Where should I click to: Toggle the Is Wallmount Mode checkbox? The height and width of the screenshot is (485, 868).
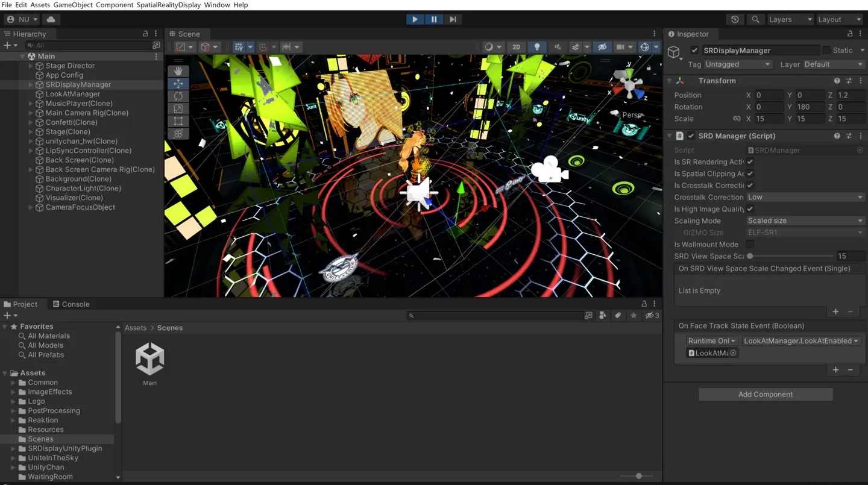(750, 245)
